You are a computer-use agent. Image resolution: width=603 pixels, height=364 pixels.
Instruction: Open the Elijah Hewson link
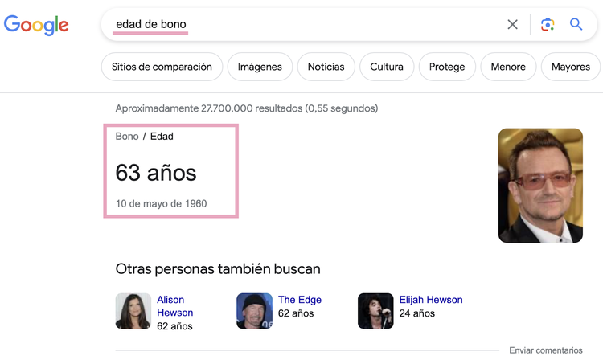[431, 300]
